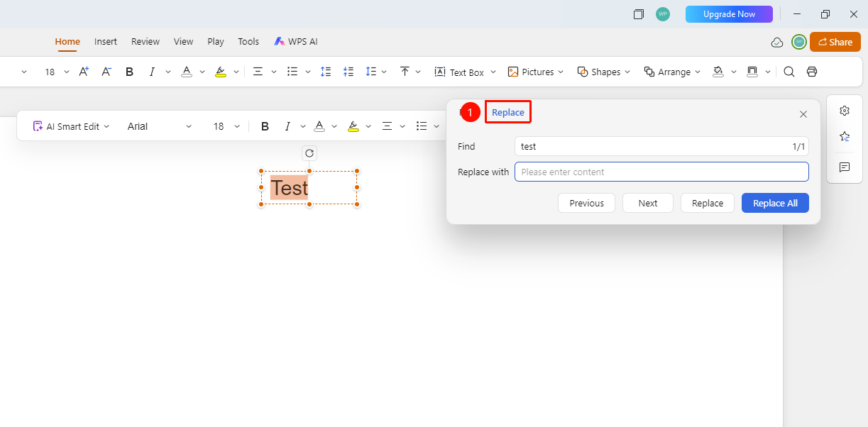Click the align text top icon
868x427 pixels.
[405, 72]
